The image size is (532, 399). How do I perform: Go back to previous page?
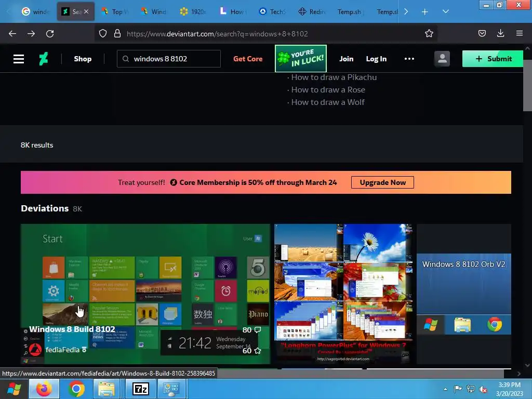[12, 34]
